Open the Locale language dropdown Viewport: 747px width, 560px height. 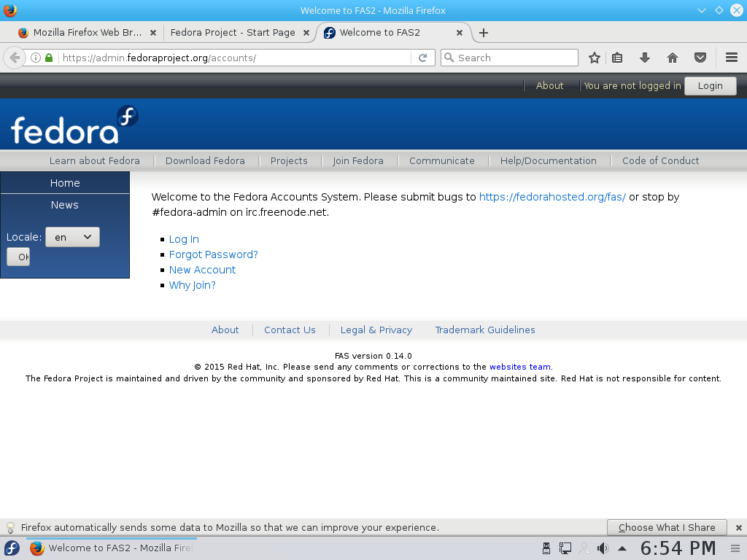click(x=72, y=237)
